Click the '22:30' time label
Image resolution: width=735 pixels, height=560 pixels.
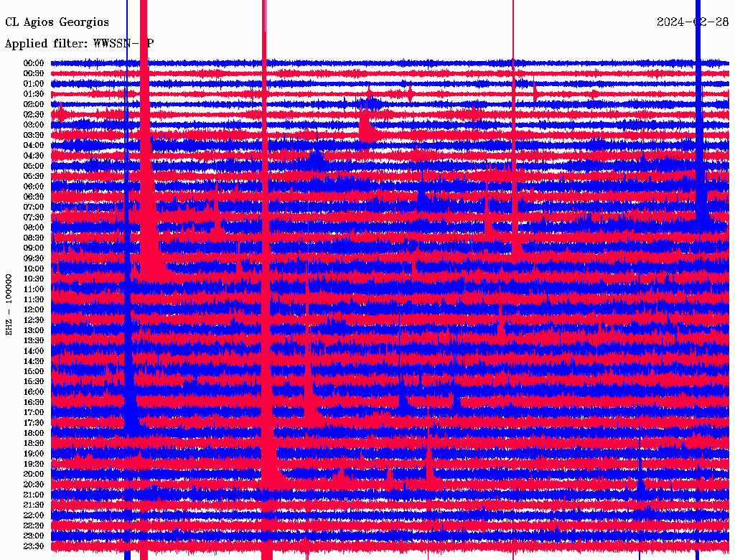(34, 526)
